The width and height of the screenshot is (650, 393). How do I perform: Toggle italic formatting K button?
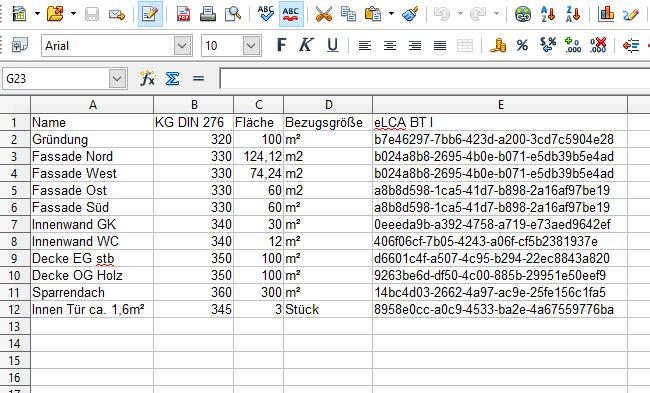[x=306, y=45]
